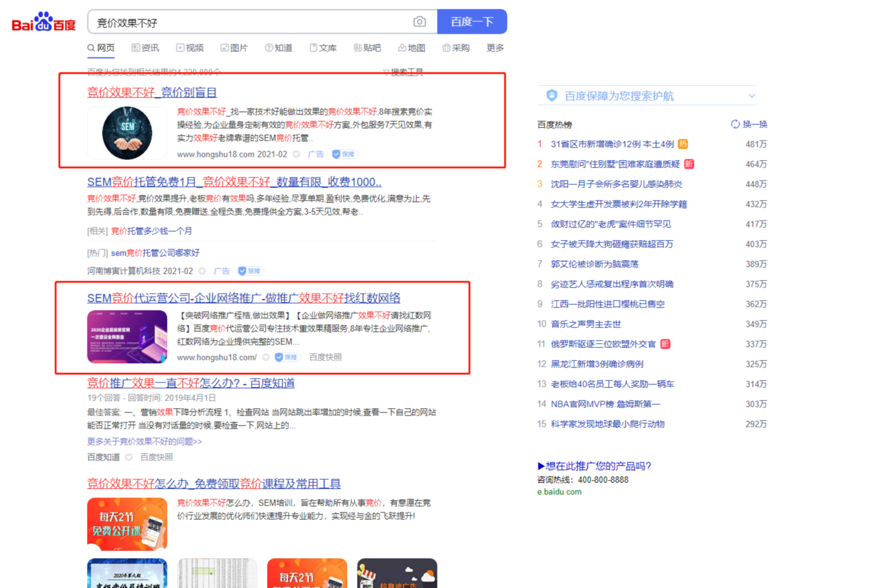Image resolution: width=882 pixels, height=588 pixels.
Task: Open SEM竞价托管免费1月 result link
Action: click(x=234, y=182)
